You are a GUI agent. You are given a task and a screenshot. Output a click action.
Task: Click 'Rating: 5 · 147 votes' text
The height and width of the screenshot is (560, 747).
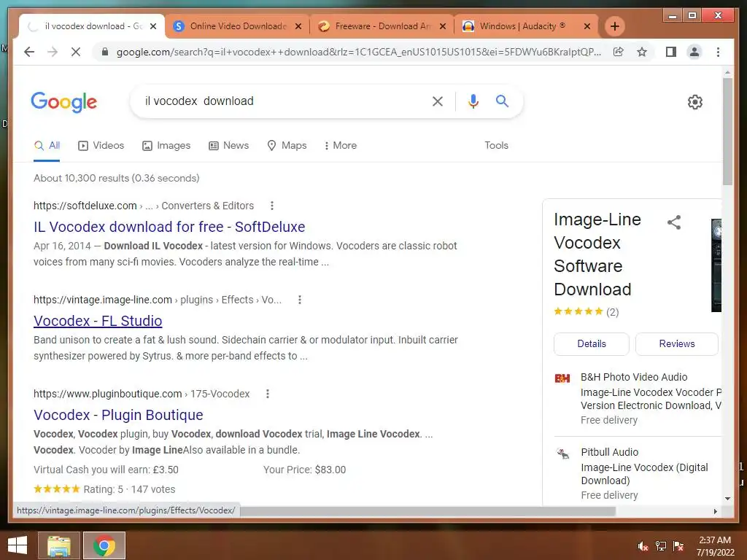tap(129, 489)
